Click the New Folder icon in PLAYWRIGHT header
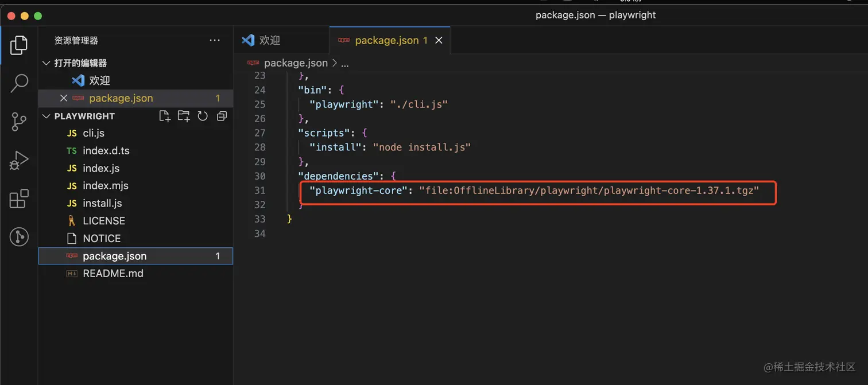 (184, 116)
